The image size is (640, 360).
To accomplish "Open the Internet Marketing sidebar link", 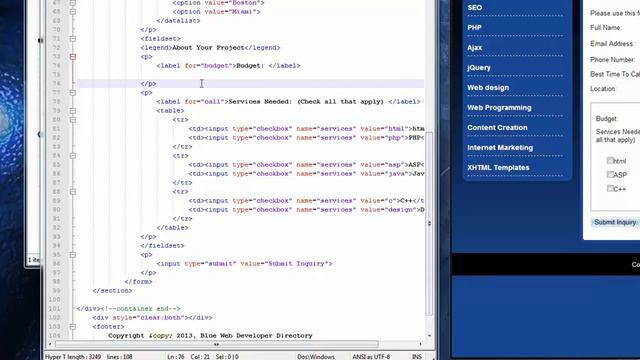I will 500,148.
